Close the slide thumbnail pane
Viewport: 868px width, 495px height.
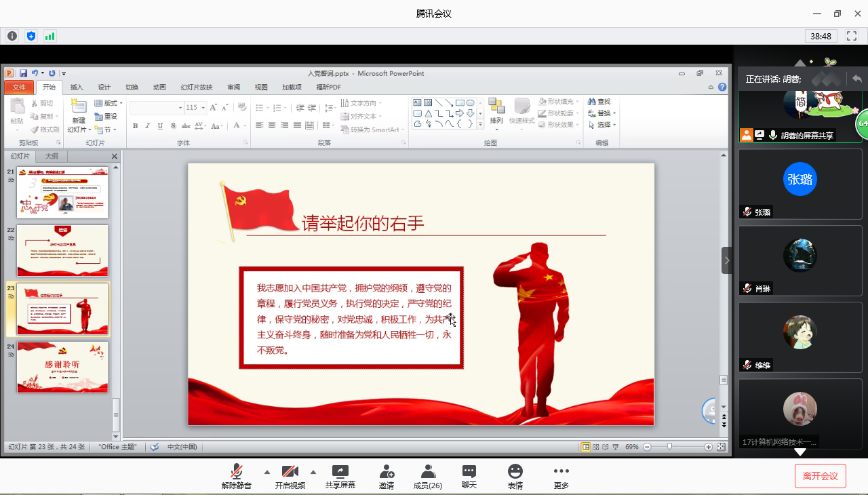coord(115,157)
